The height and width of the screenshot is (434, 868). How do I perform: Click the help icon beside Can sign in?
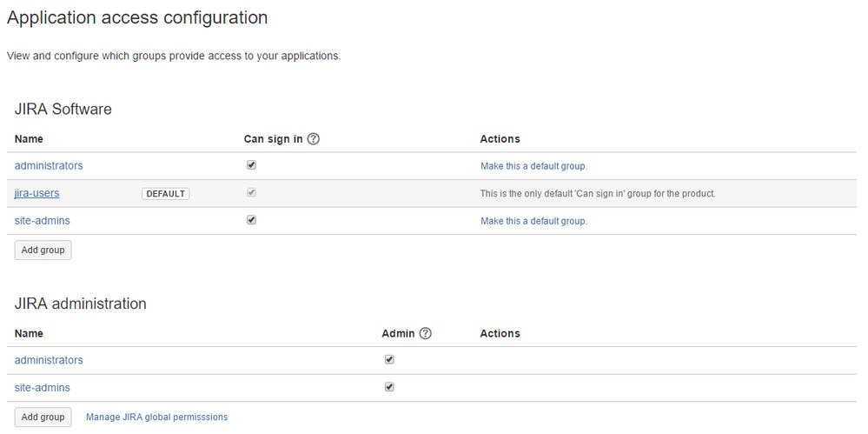tap(314, 139)
